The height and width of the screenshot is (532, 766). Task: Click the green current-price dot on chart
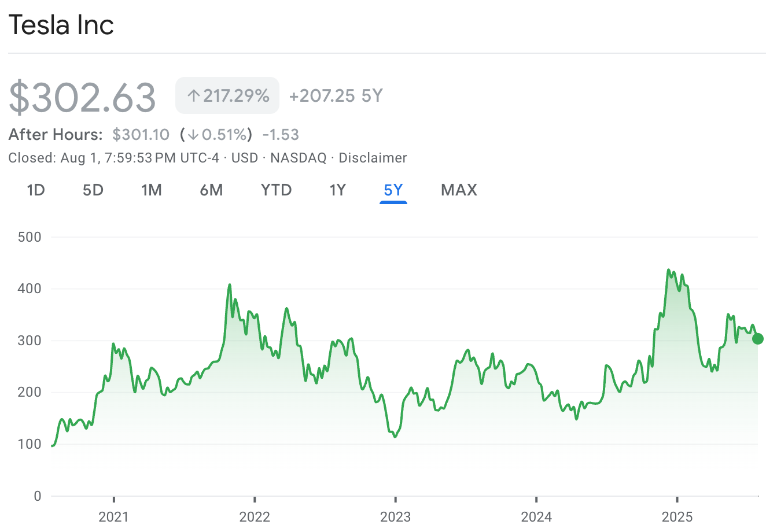757,339
